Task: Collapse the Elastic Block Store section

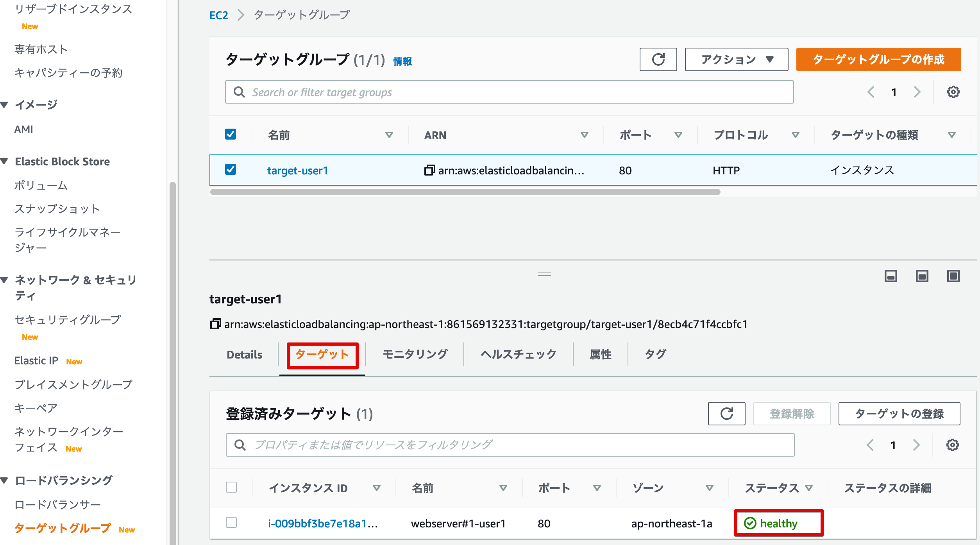Action: coord(4,161)
